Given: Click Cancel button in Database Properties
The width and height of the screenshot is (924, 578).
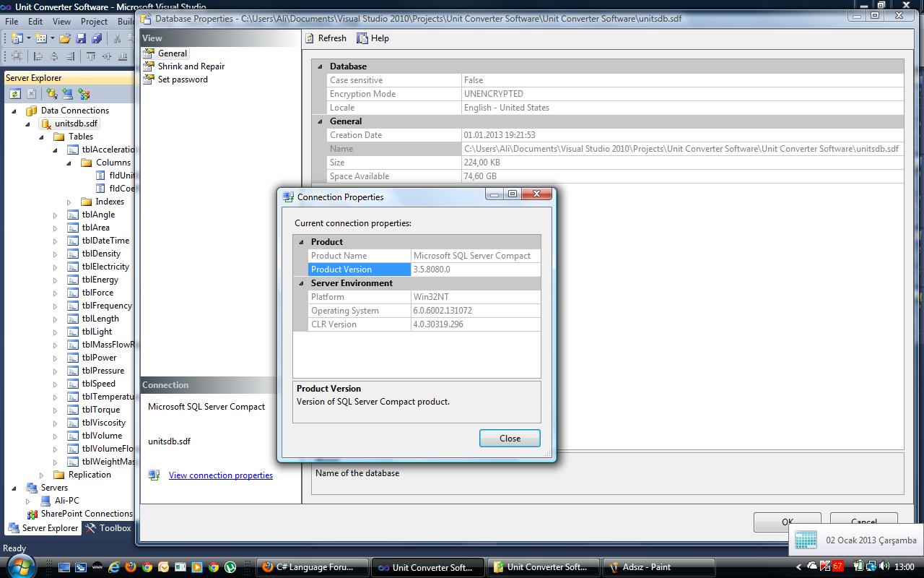Looking at the screenshot, I should point(863,521).
